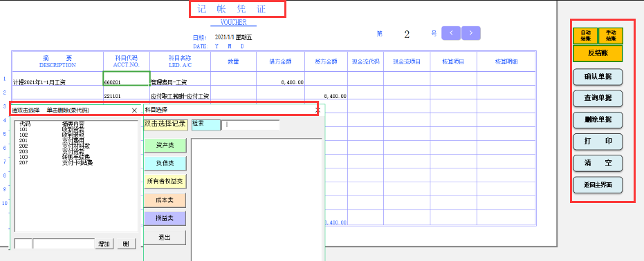Image resolution: width=644 pixels, height=261 pixels.
Task: Click the 摘要 DESCRIPTION column header
Action: 57,61
